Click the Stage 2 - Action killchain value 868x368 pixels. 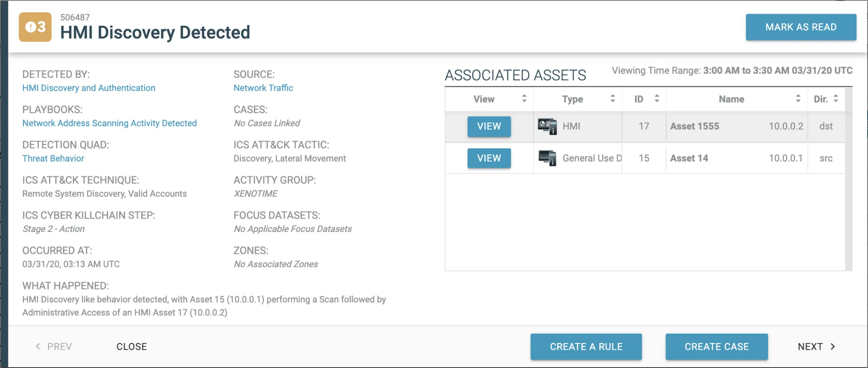tap(53, 229)
